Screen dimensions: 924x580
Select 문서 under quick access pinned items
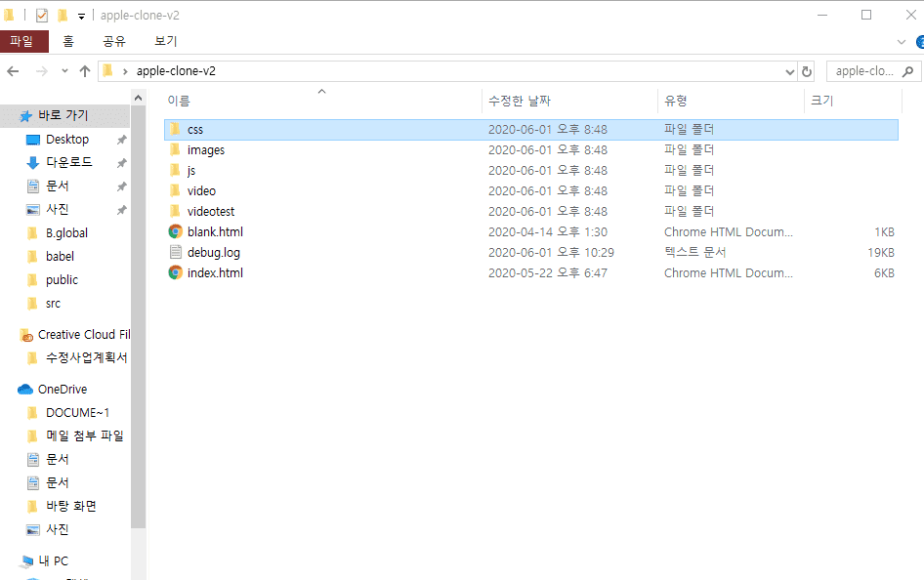pos(58,186)
